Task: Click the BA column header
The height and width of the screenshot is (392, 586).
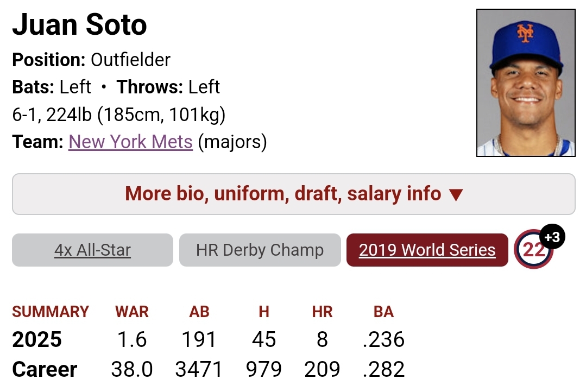Action: pyautogui.click(x=383, y=312)
